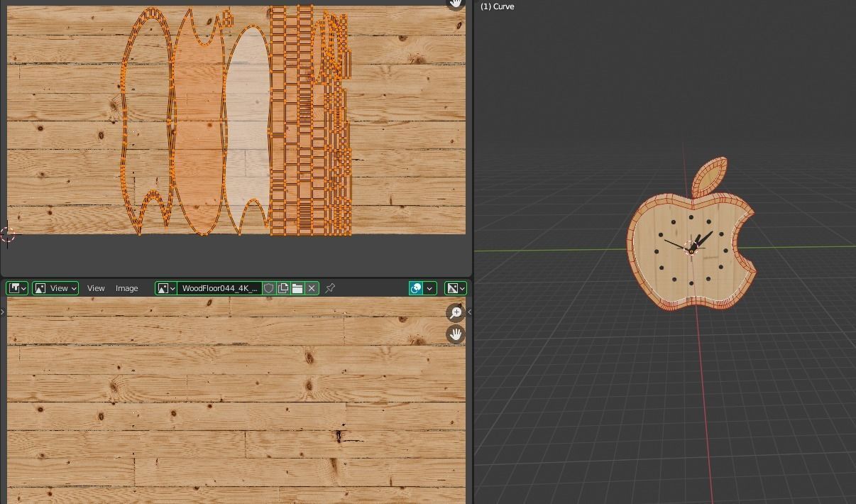Expand the gizmo options dropdown arrow
Screen dimensions: 856x504
[x=430, y=288]
